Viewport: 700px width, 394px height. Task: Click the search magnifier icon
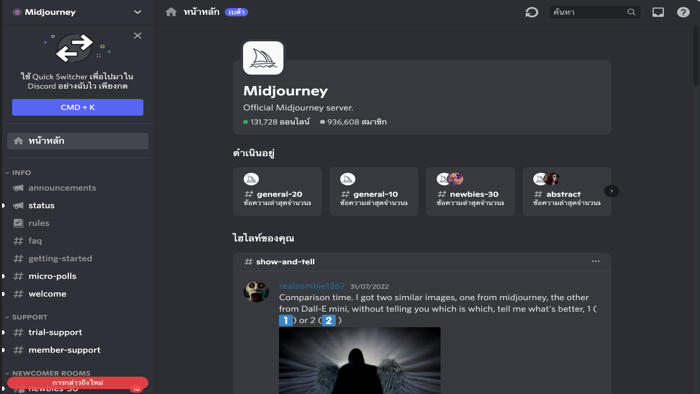[x=631, y=12]
